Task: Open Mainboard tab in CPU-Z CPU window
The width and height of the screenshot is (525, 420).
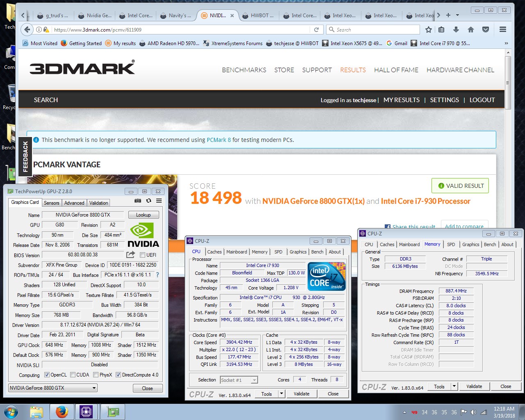Action: (237, 252)
